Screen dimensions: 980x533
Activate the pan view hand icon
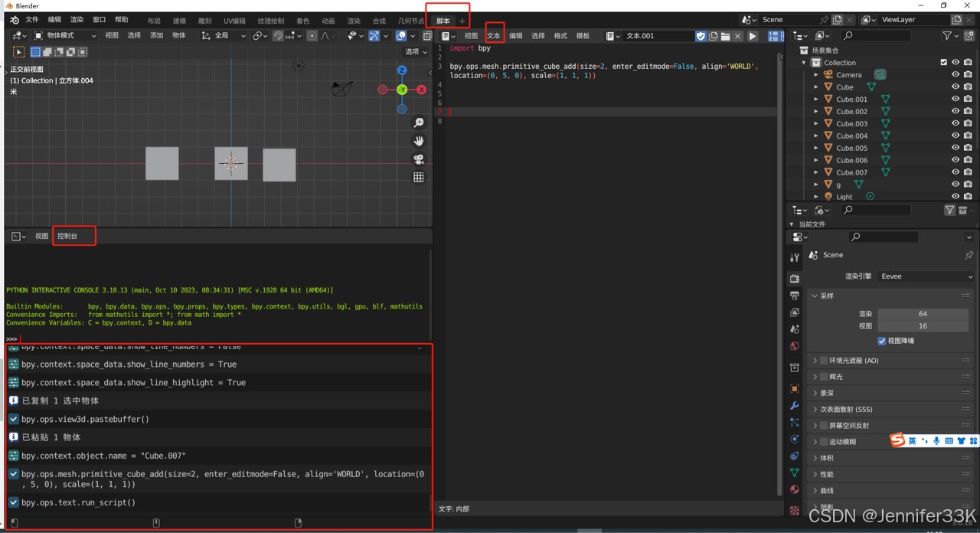[419, 141]
